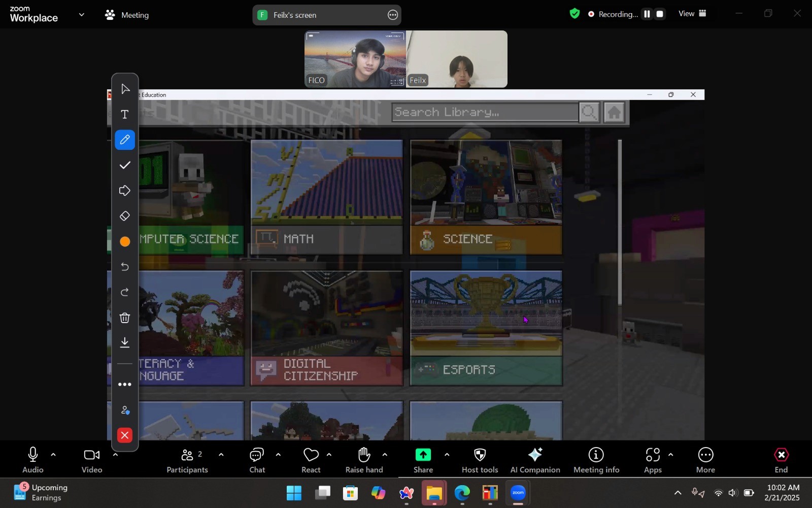Viewport: 812px width, 508px height.
Task: Expand Apps options arrow
Action: 671,455
